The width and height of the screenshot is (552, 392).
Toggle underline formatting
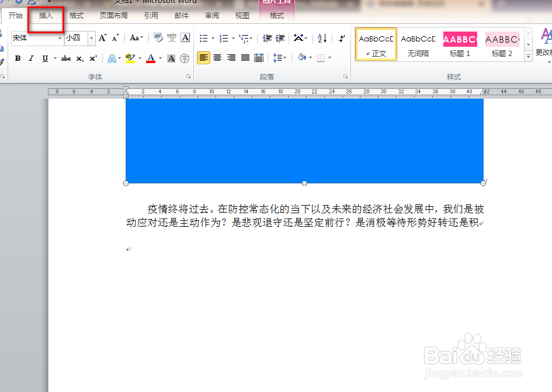pos(45,58)
